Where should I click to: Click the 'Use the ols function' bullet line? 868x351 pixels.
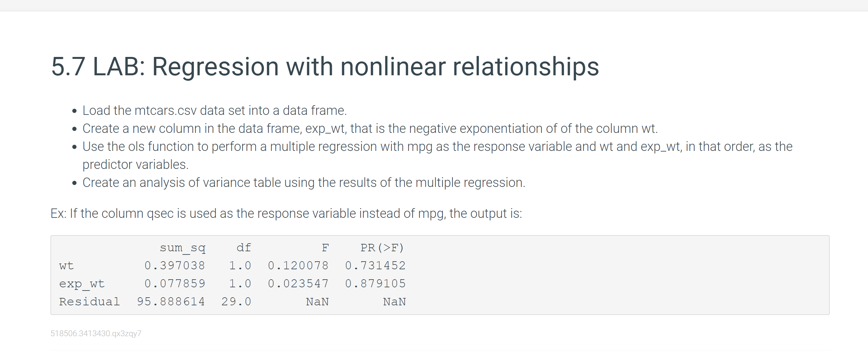(x=437, y=147)
